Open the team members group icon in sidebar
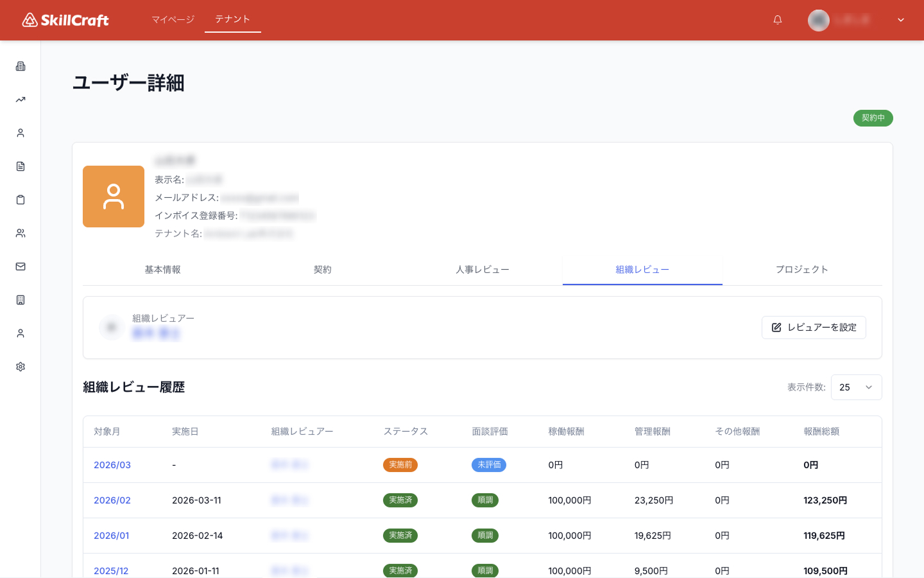 click(x=20, y=232)
